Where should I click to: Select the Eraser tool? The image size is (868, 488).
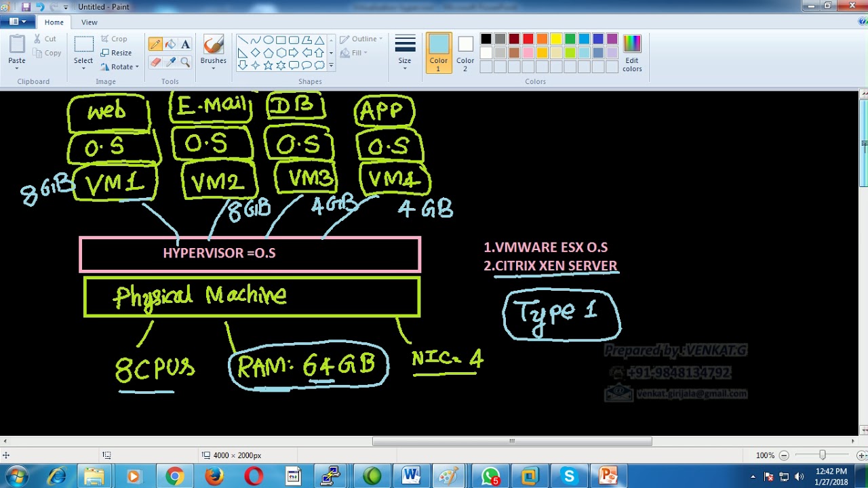point(155,62)
